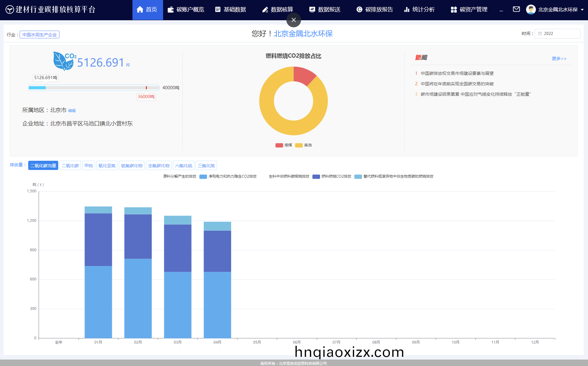Viewport: 588px width, 366px height.
Task: Open the 基础数据 menu item
Action: [231, 10]
